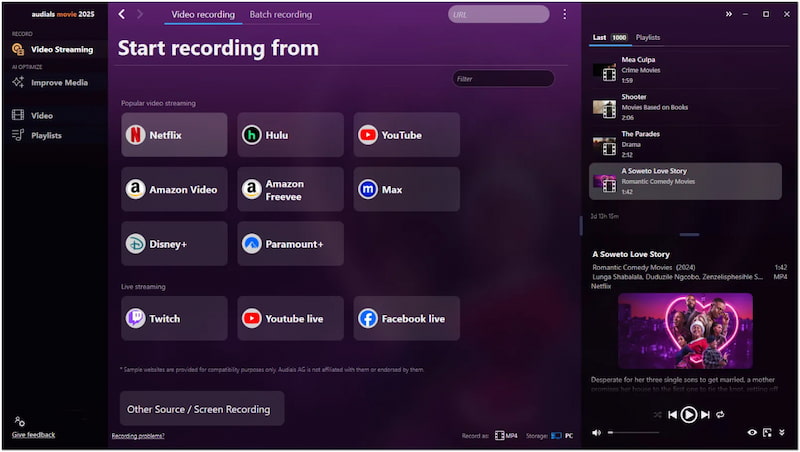Open the Give feedback link
The height and width of the screenshot is (452, 800).
coord(33,434)
